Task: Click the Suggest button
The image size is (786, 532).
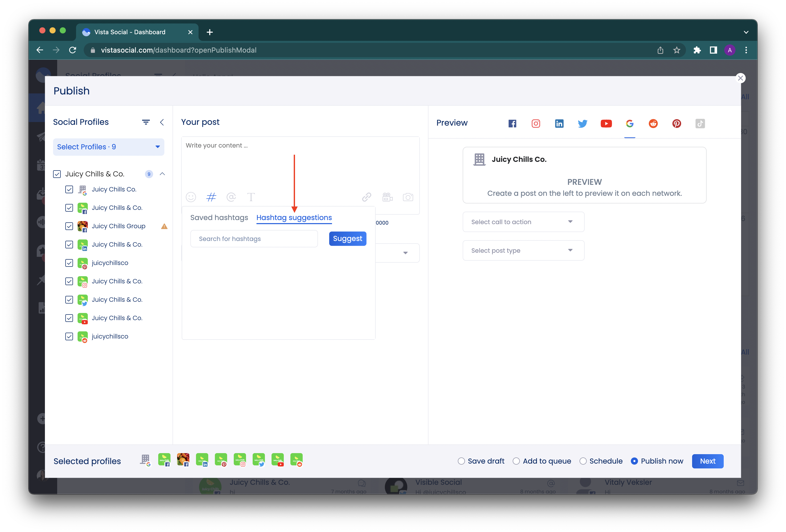Action: tap(347, 239)
